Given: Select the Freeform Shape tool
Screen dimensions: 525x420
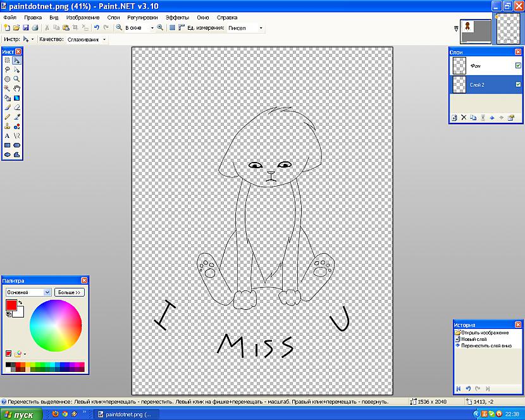Looking at the screenshot, I should coord(16,154).
